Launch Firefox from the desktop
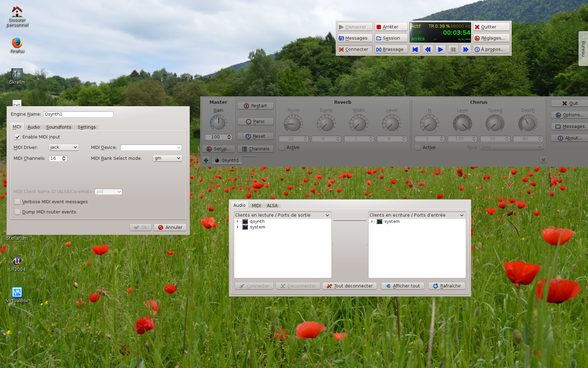 tap(17, 45)
